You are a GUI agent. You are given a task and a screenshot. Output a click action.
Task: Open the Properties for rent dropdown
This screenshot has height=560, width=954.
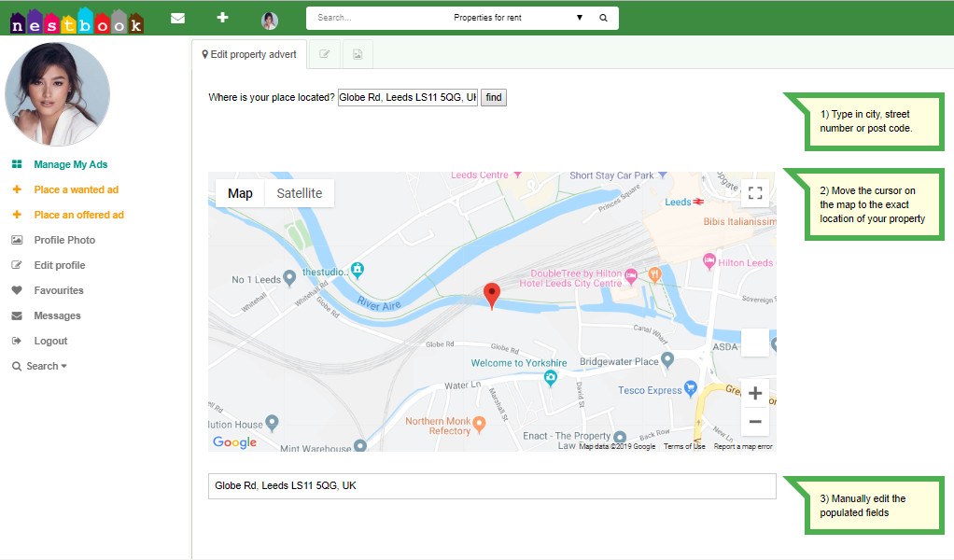click(x=518, y=18)
